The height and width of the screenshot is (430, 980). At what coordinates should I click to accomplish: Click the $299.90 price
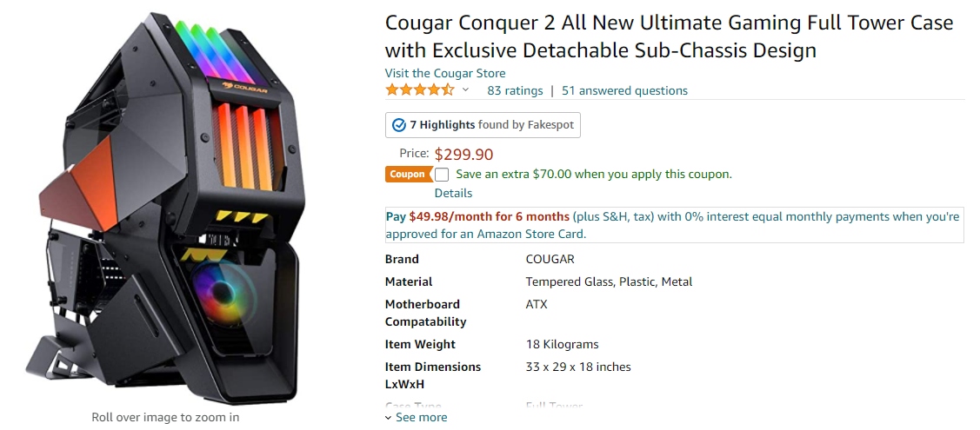463,155
